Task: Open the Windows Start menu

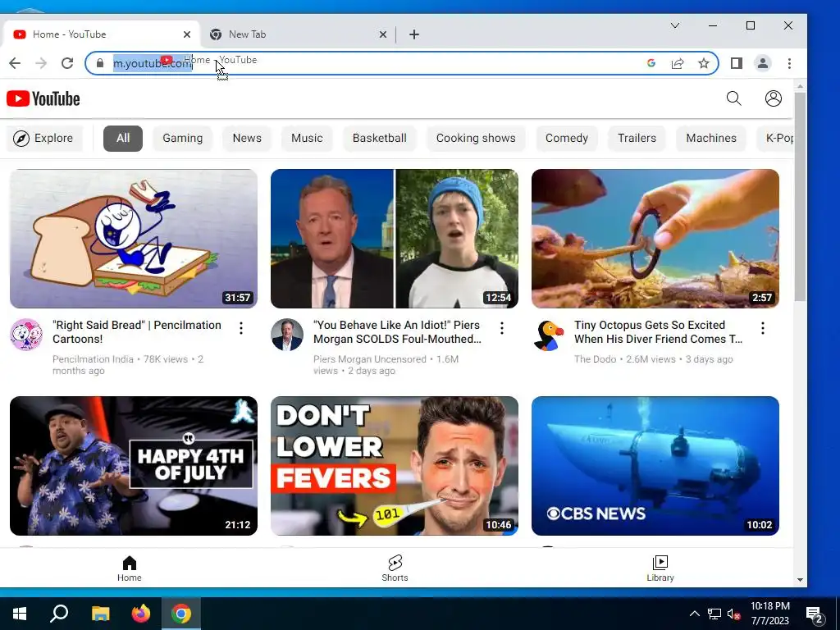Action: pos(20,614)
